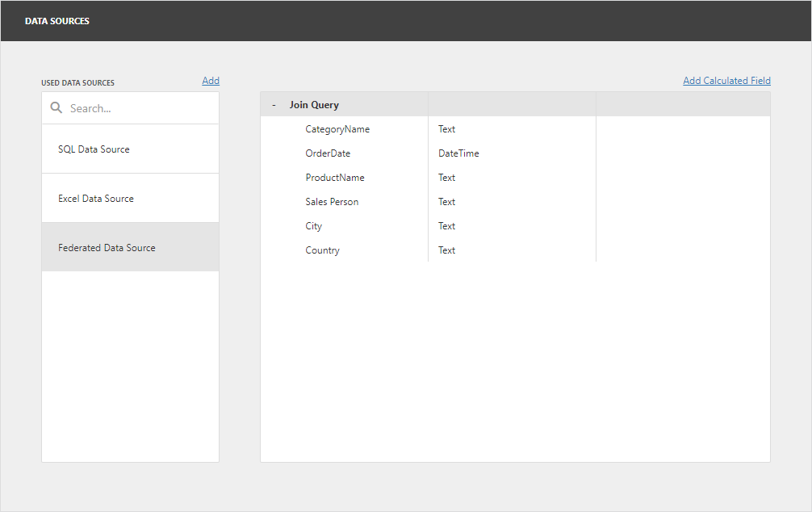The width and height of the screenshot is (812, 512).
Task: Select the CategoryName field
Action: [337, 128]
